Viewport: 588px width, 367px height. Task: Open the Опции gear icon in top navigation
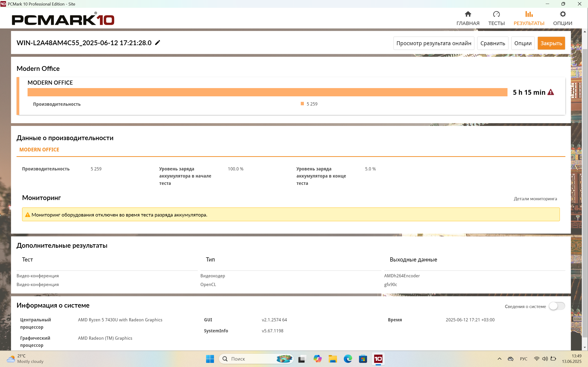pos(563,14)
